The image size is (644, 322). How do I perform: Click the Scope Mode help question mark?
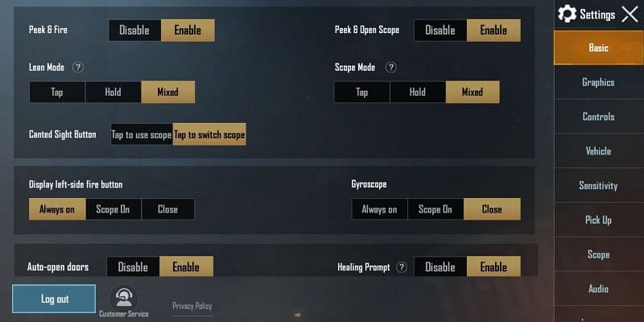pos(391,68)
